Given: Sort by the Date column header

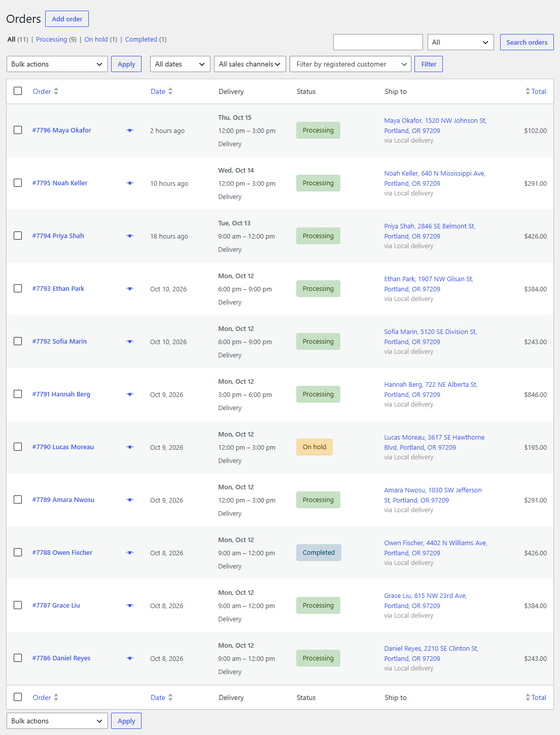Looking at the screenshot, I should pyautogui.click(x=158, y=91).
